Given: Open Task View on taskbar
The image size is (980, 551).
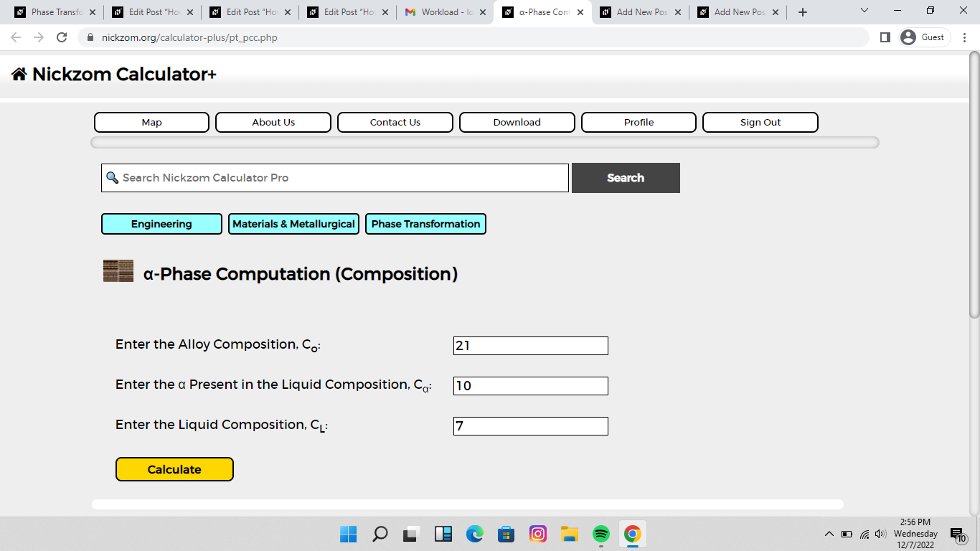Looking at the screenshot, I should [411, 534].
